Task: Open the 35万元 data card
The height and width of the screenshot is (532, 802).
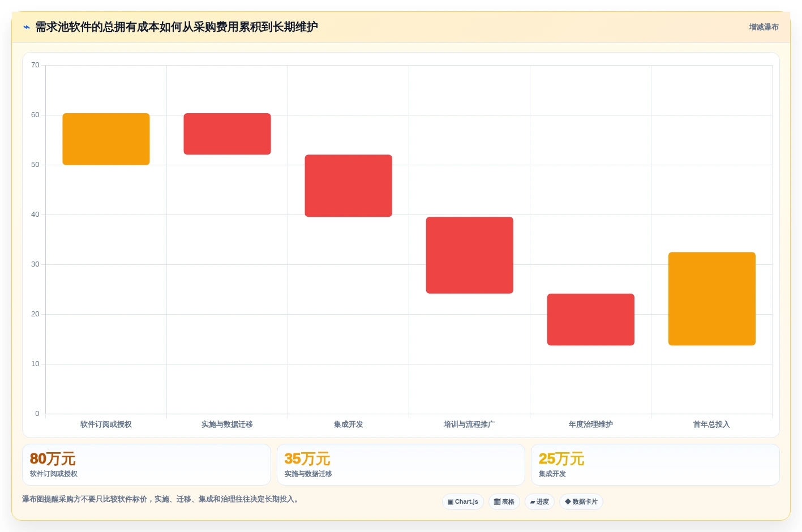Action: click(401, 465)
